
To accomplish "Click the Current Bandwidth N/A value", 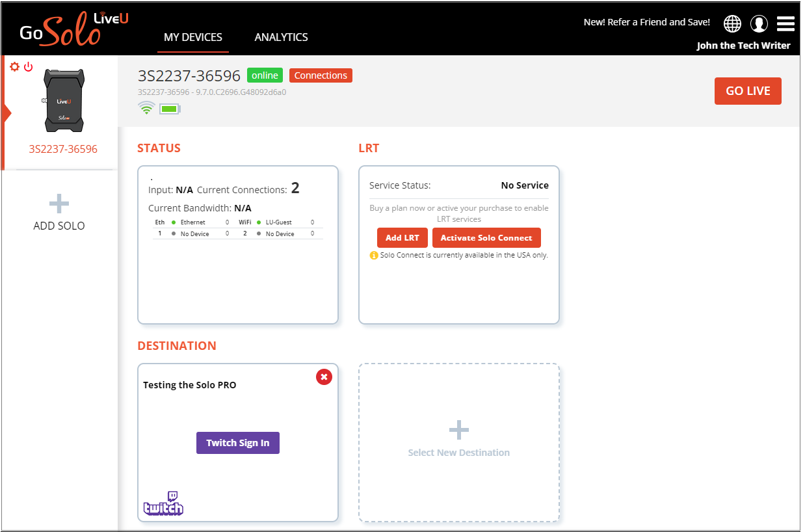I will pyautogui.click(x=243, y=208).
